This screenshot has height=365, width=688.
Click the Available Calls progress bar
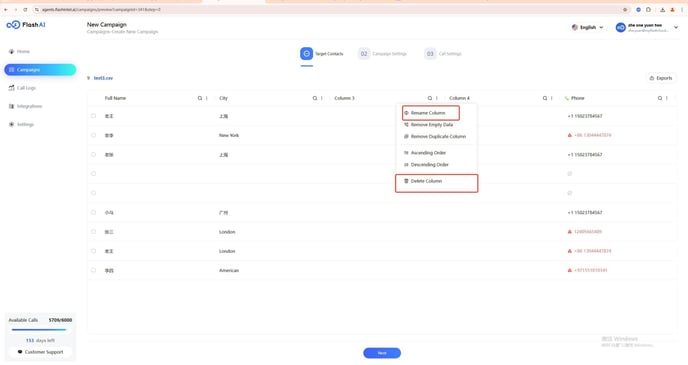pyautogui.click(x=39, y=329)
